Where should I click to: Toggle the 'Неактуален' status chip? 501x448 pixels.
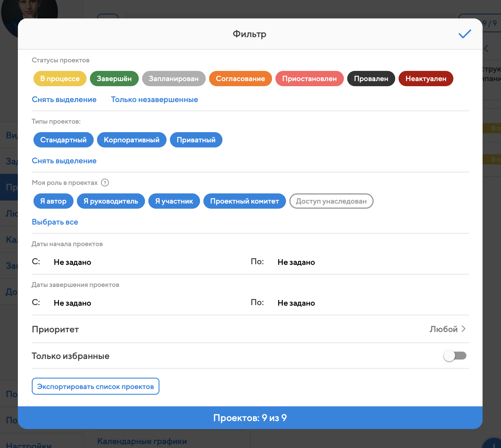coord(426,79)
